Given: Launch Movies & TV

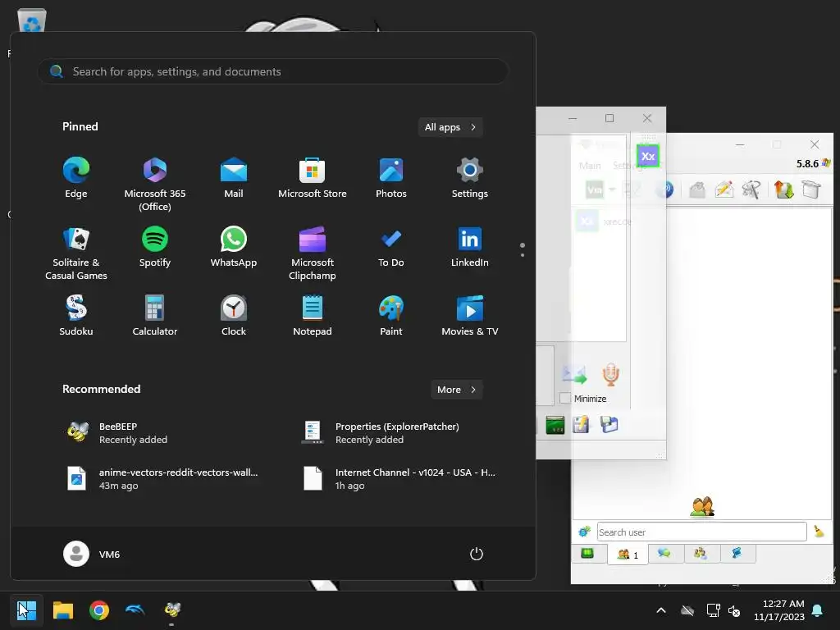Looking at the screenshot, I should pyautogui.click(x=470, y=316).
